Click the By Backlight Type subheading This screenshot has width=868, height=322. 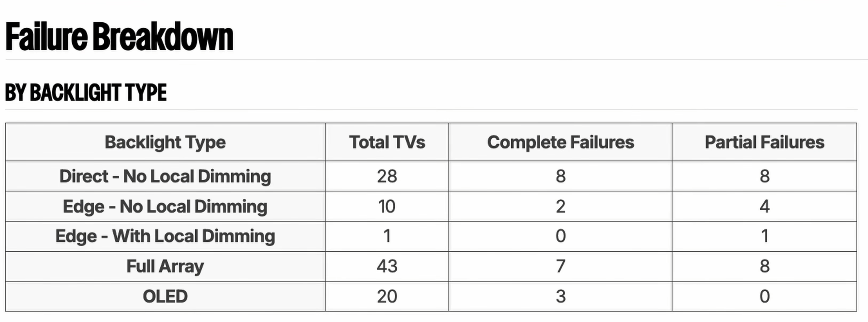(86, 92)
